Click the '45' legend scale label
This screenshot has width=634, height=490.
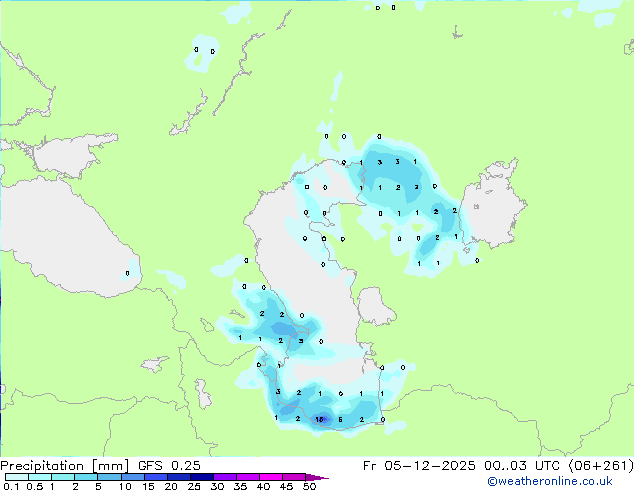(x=287, y=486)
